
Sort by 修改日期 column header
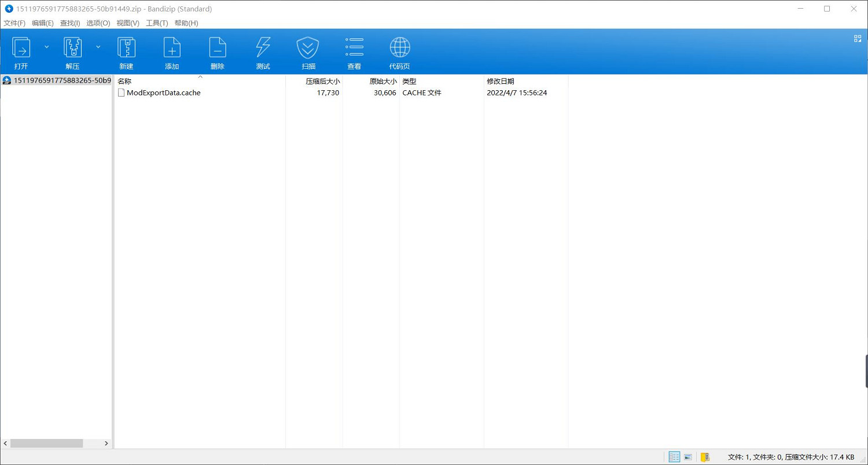[x=501, y=82]
